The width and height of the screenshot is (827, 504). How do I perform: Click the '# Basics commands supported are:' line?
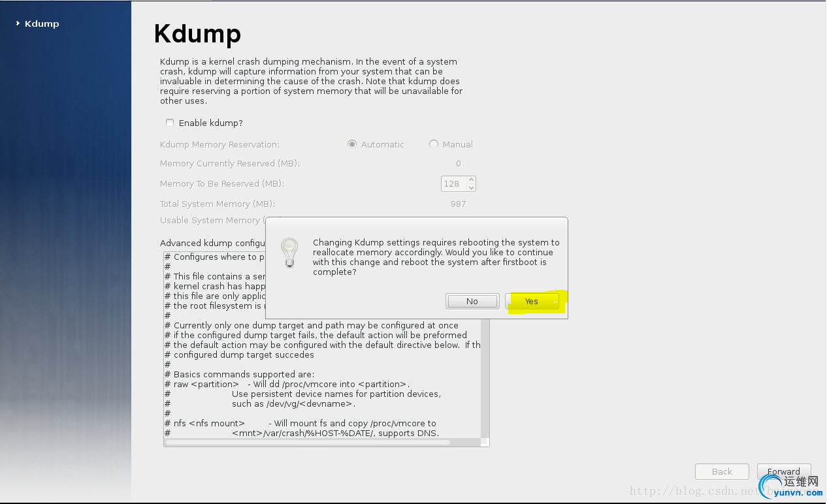[240, 374]
